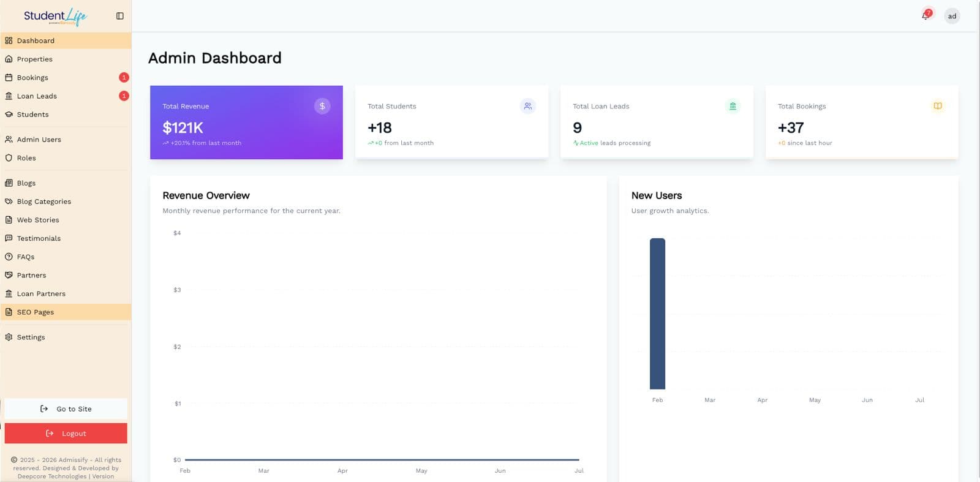Image resolution: width=980 pixels, height=482 pixels.
Task: Click the +18 total students value
Action: 380,127
